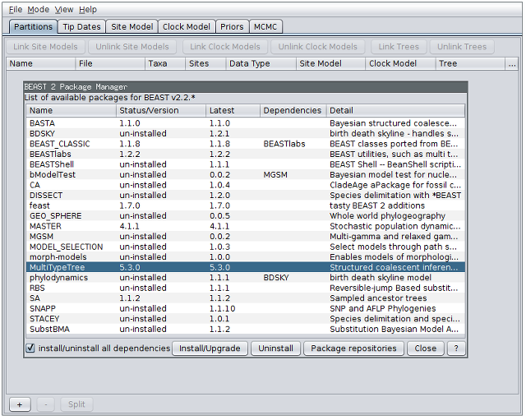The image size is (526, 420).
Task: Select the phylodynamics package row
Action: (246, 278)
